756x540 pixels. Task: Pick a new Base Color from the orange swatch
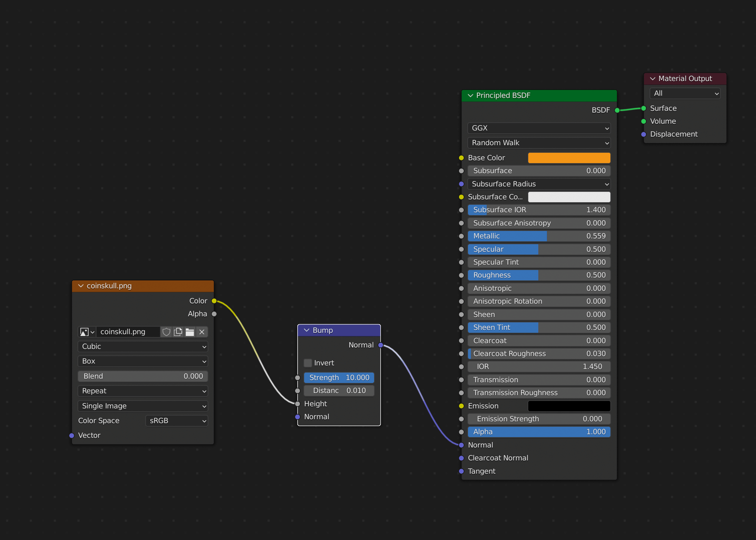click(x=569, y=157)
